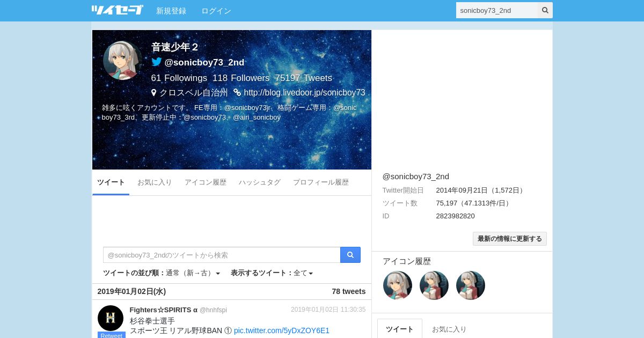
Task: Select the sidebar ツイート tab at bottom right
Action: [x=400, y=329]
